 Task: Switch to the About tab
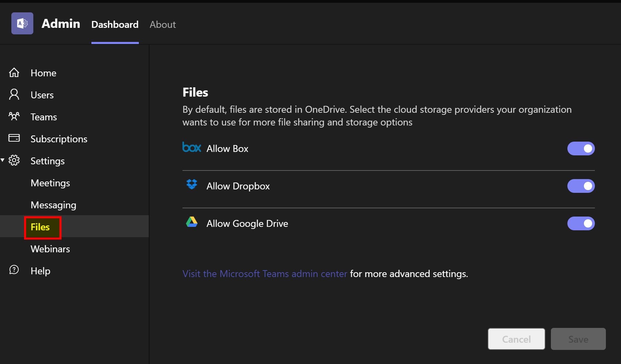pyautogui.click(x=163, y=25)
